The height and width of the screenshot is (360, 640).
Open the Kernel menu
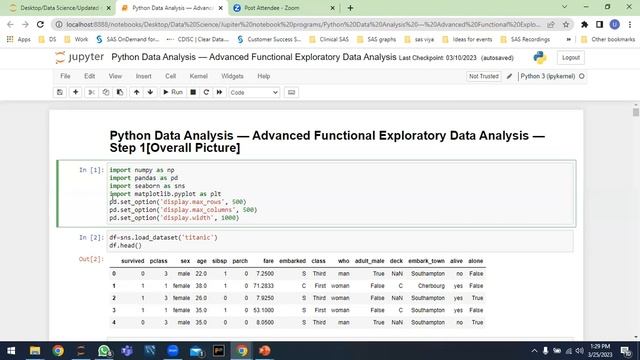199,76
